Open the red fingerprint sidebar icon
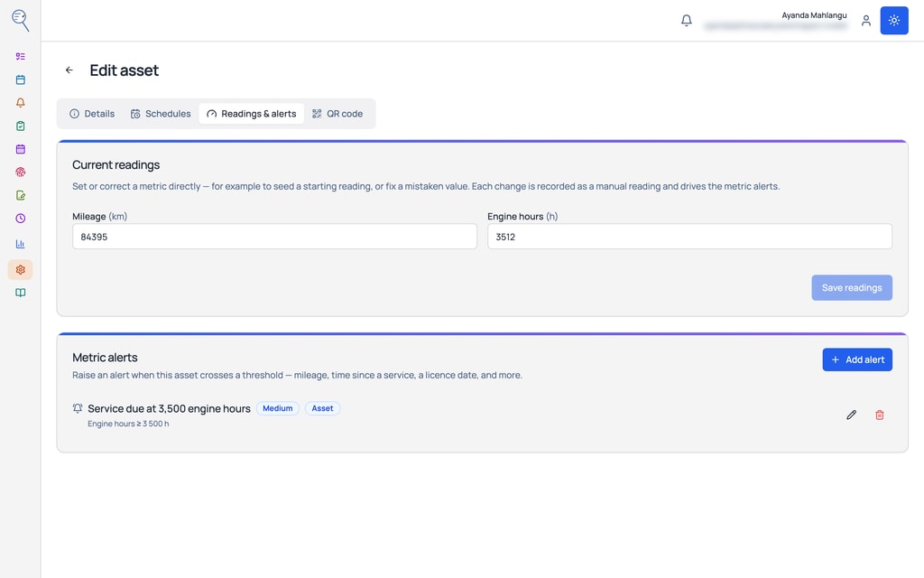The image size is (924, 578). (x=20, y=172)
